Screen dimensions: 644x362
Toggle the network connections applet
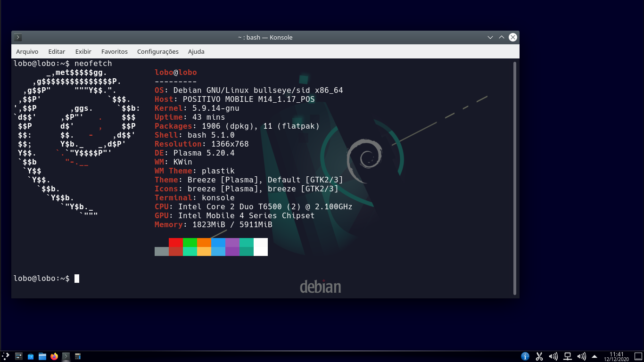[x=567, y=356]
